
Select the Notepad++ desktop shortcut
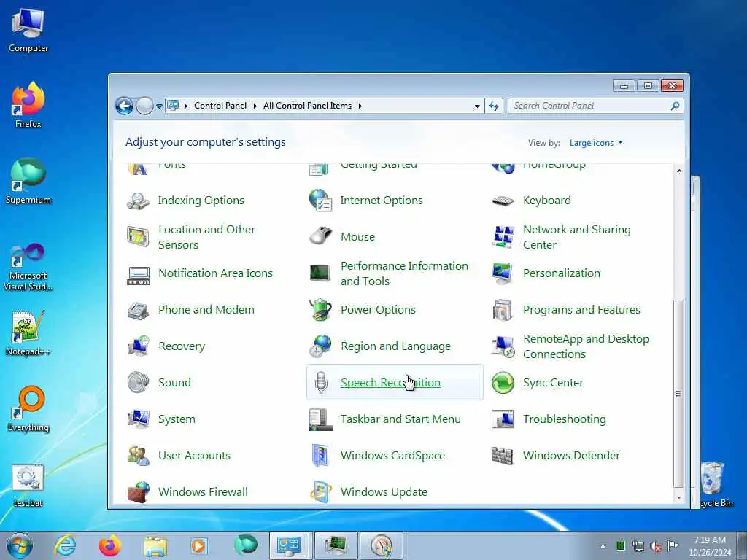tap(28, 333)
